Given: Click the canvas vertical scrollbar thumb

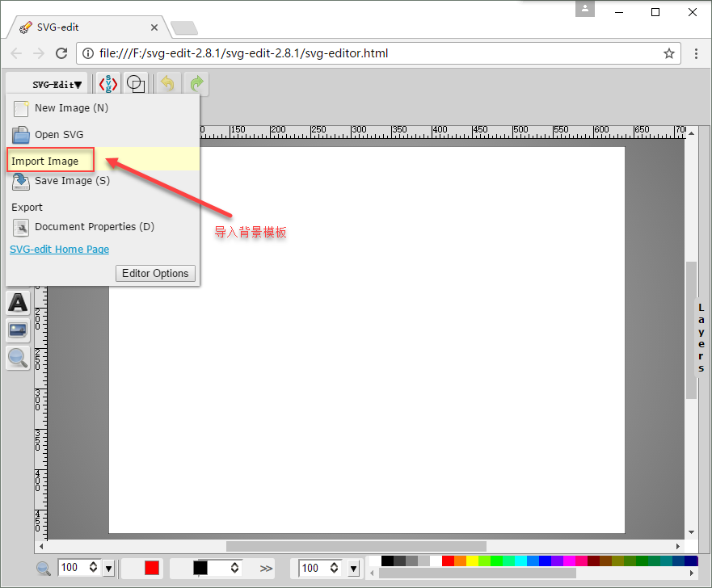Looking at the screenshot, I should (691, 330).
